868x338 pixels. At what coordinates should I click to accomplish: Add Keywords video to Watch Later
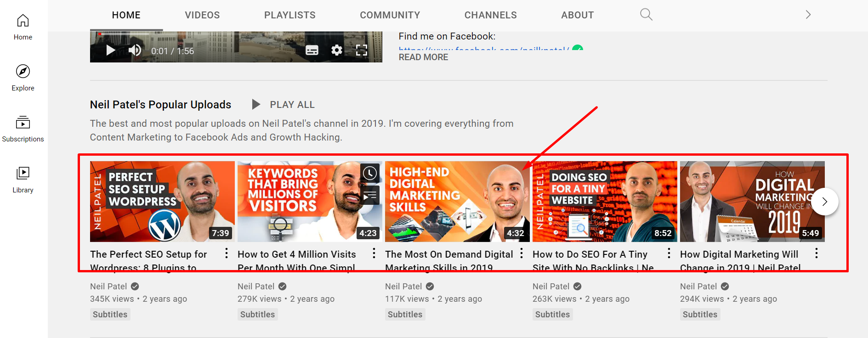[x=370, y=173]
